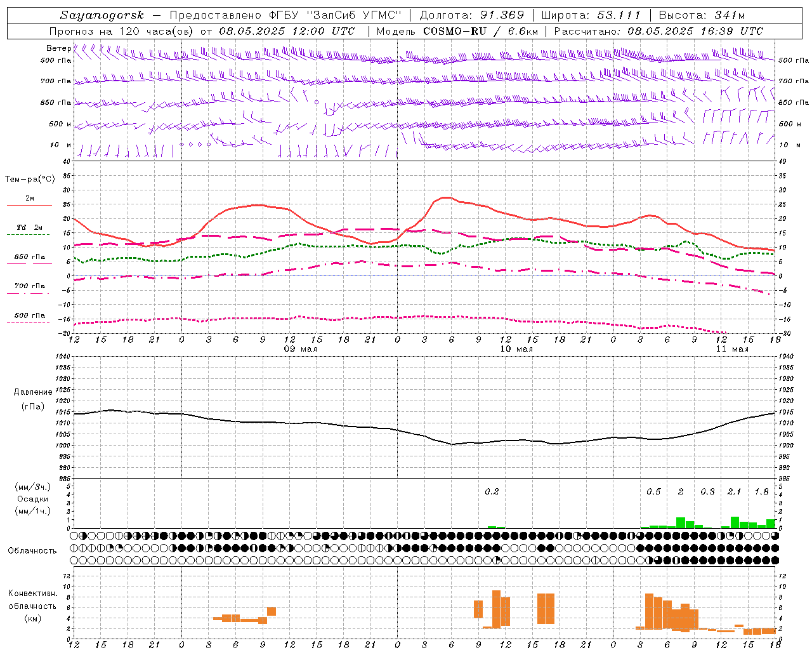This screenshot has height=650, width=812.
Task: Click the 09 мая date label
Action: [301, 349]
